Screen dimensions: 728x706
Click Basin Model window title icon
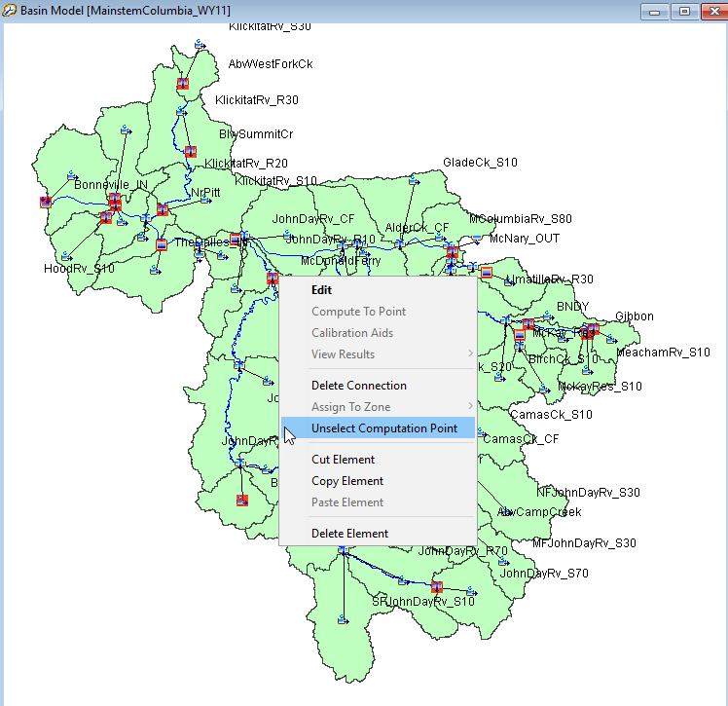pos(9,10)
